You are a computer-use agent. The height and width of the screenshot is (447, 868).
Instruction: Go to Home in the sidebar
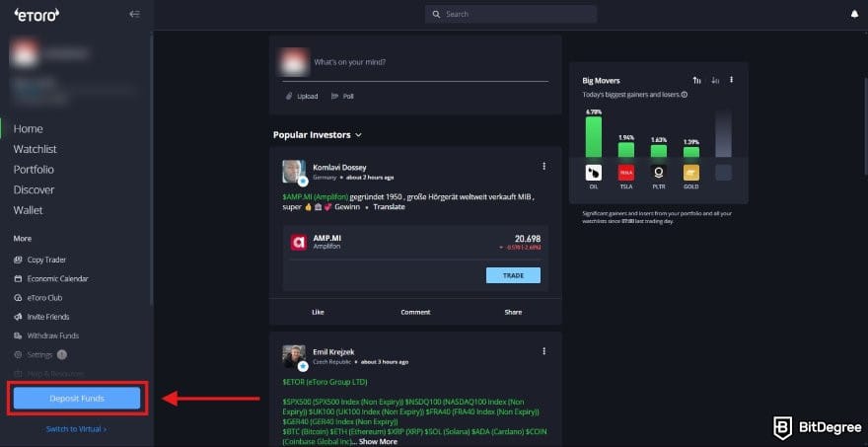[x=29, y=128]
